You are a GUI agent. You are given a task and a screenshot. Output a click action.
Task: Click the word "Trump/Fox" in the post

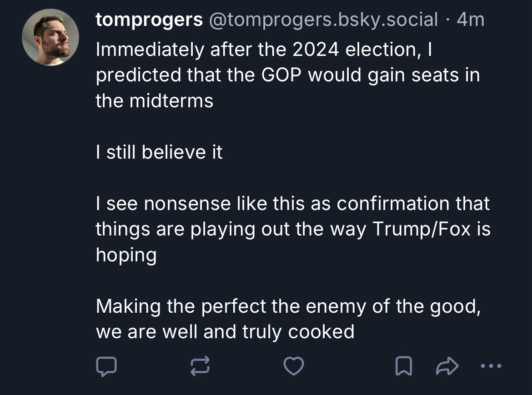(422, 229)
